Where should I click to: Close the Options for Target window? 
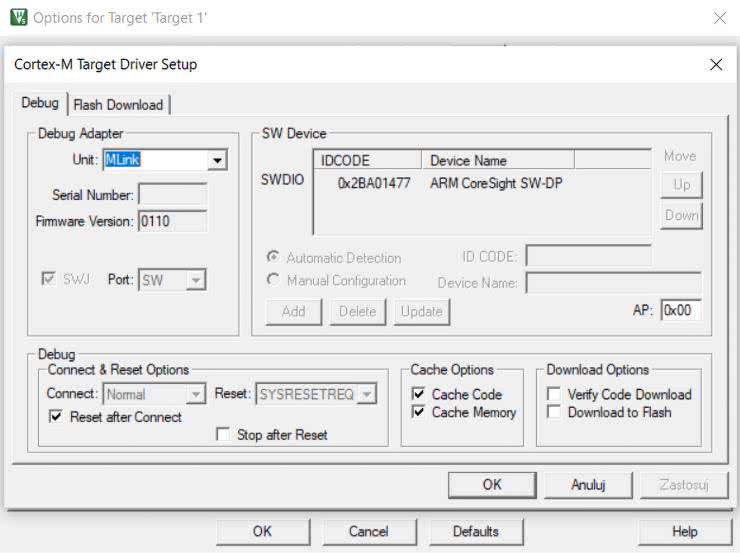point(719,18)
